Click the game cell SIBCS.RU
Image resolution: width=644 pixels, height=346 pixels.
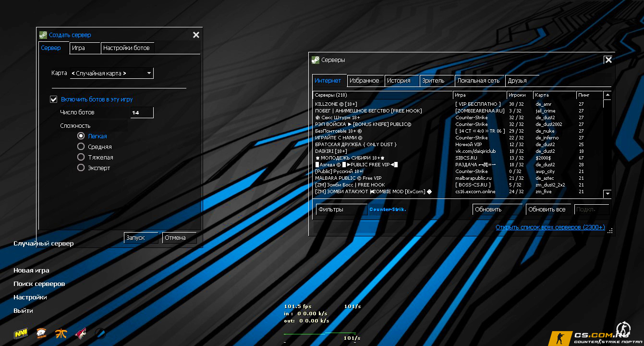(466, 158)
